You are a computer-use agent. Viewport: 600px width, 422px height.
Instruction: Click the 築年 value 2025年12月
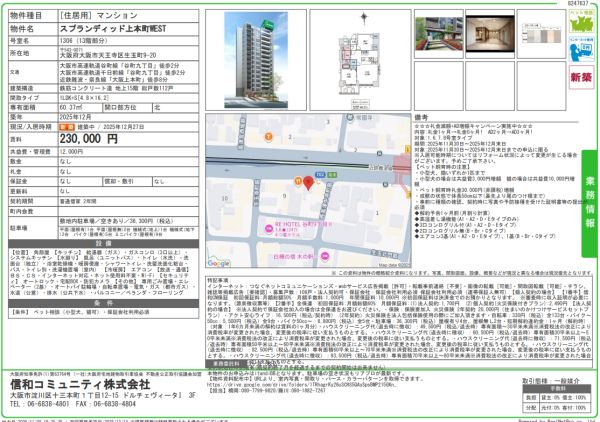click(75, 117)
